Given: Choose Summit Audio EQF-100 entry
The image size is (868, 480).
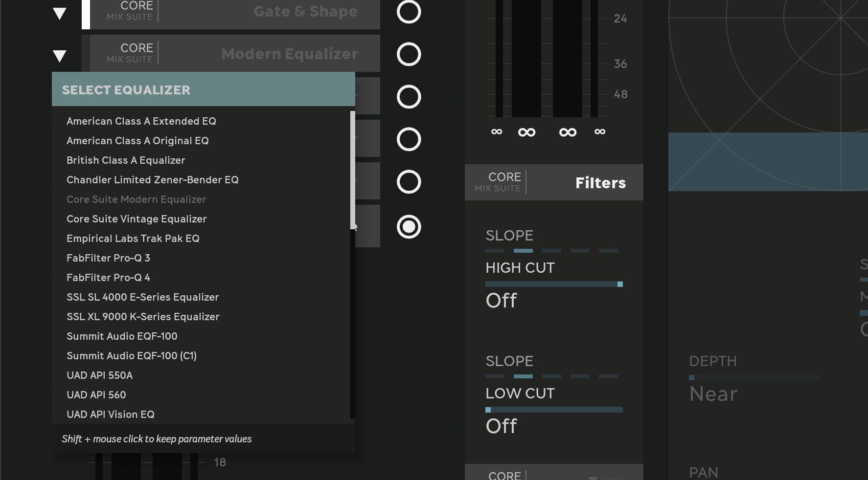Looking at the screenshot, I should point(122,336).
